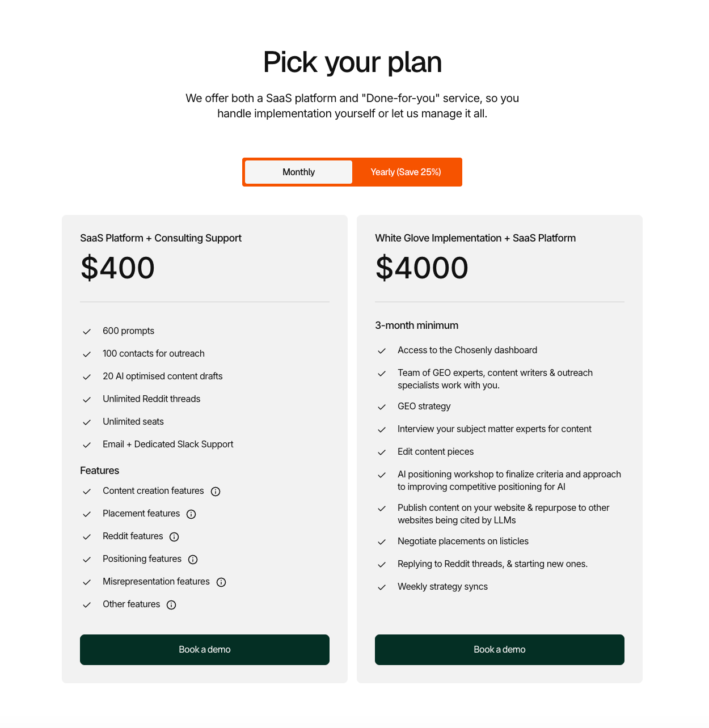Screen dimensions: 709x728
Task: Click the SaaS Platform + Consulting Support title
Action: (x=161, y=238)
